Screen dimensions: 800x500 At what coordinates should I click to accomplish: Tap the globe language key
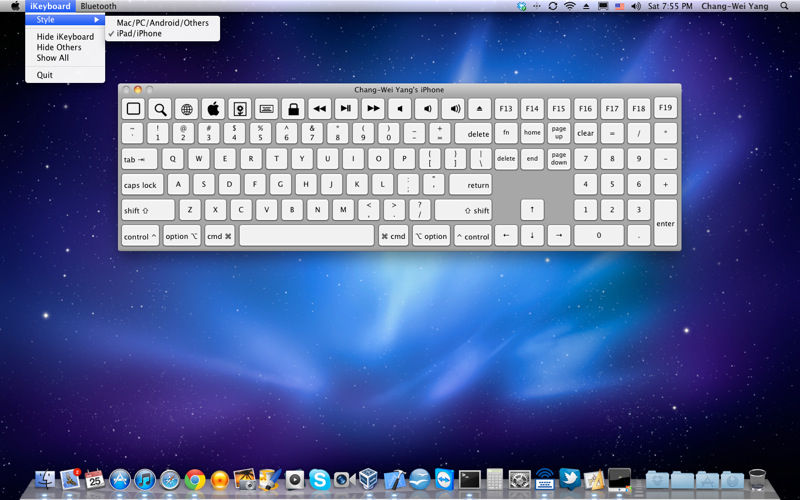click(187, 109)
